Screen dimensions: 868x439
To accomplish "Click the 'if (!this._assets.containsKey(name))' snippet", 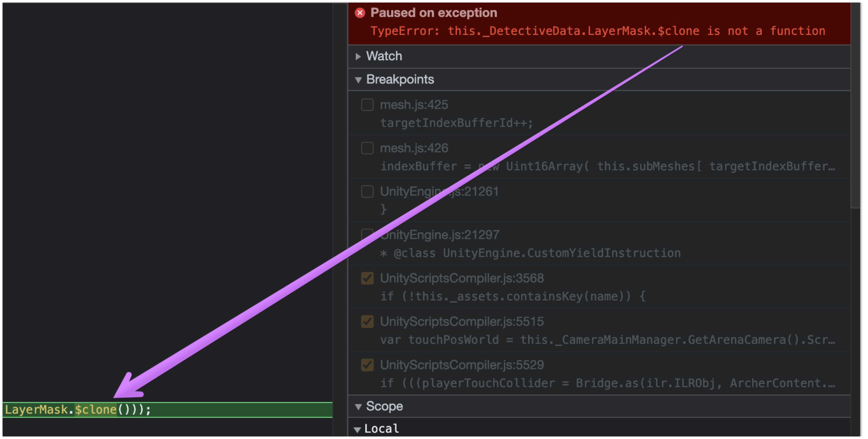I will click(513, 297).
